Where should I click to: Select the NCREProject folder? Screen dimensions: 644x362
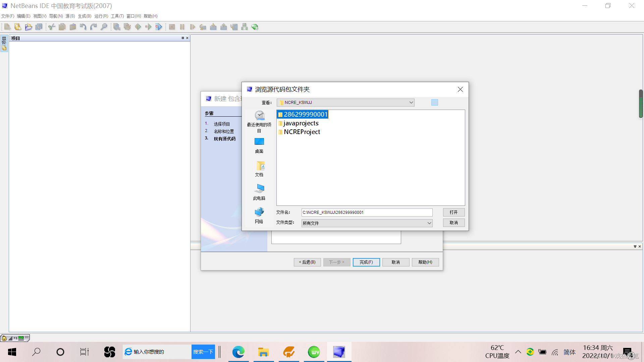click(302, 132)
